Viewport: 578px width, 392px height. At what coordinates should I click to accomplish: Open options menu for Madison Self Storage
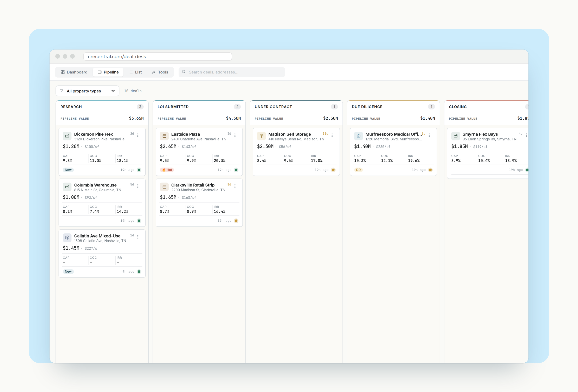pos(332,135)
